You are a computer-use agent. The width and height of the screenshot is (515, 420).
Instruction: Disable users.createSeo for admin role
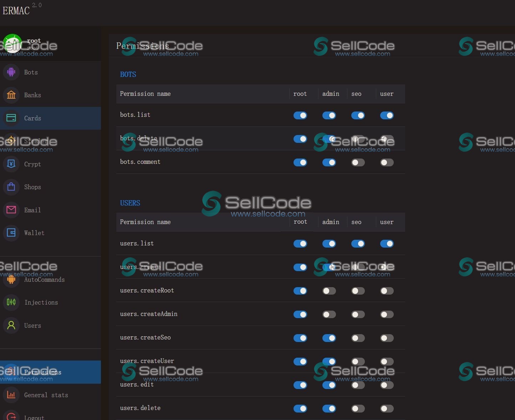point(329,338)
